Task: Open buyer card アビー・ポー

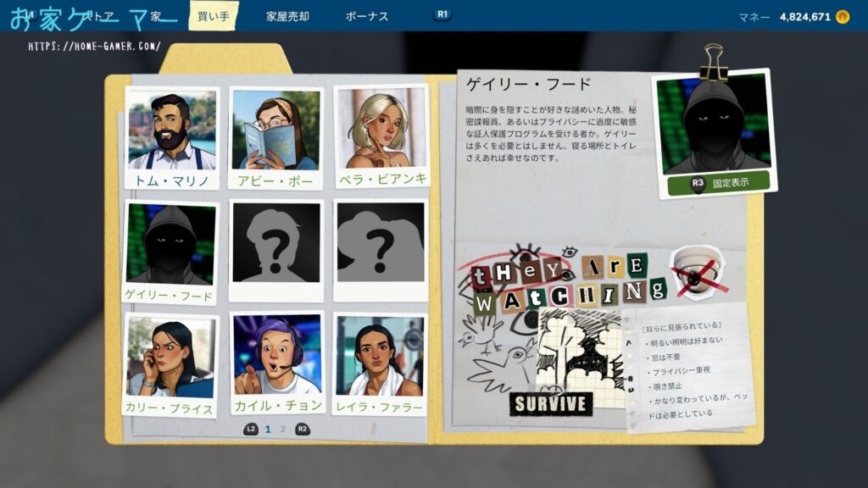Action: (275, 138)
